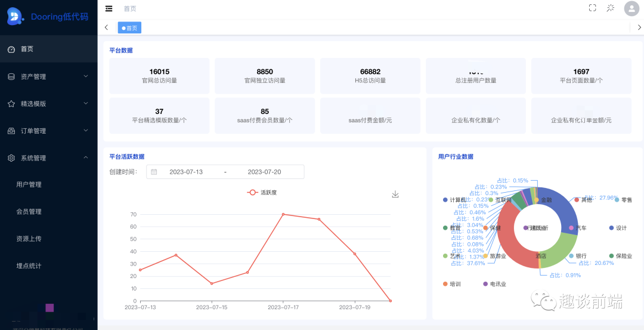Click the 官网独立访问量 8850 card
The width and height of the screenshot is (644, 330).
265,76
